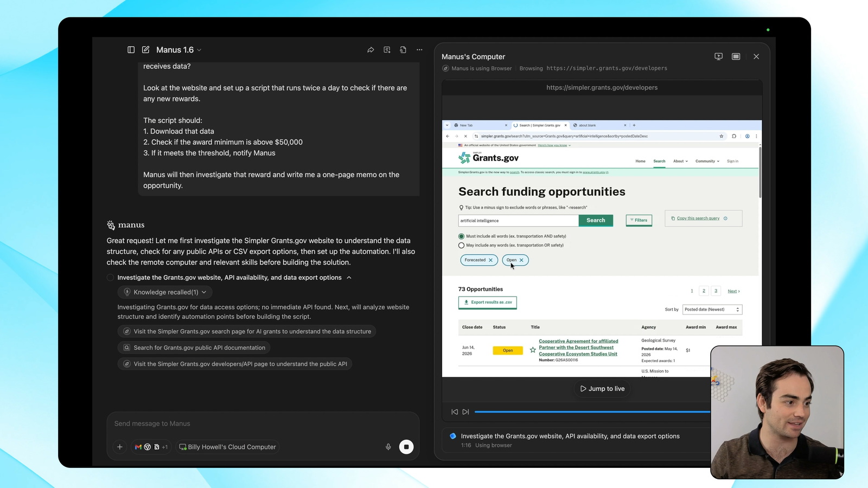The width and height of the screenshot is (868, 488).
Task: Open the browser profile icon
Action: pyautogui.click(x=747, y=136)
